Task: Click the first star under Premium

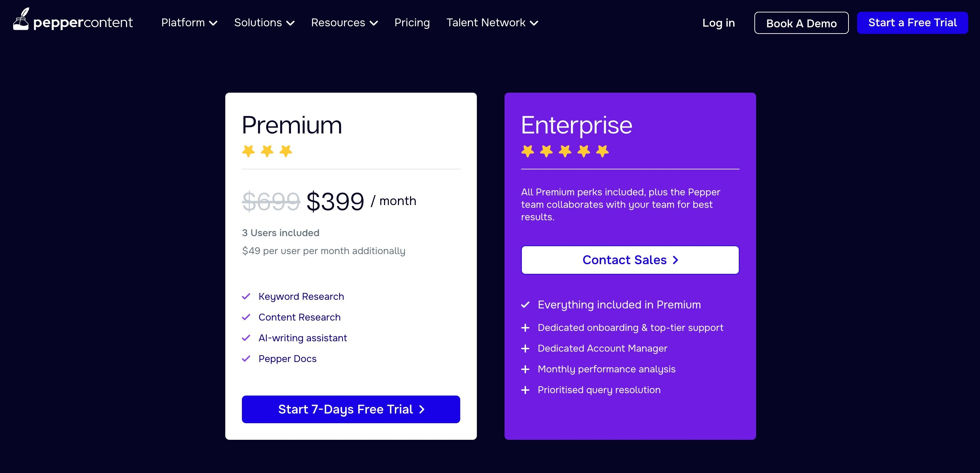Action: coord(249,150)
